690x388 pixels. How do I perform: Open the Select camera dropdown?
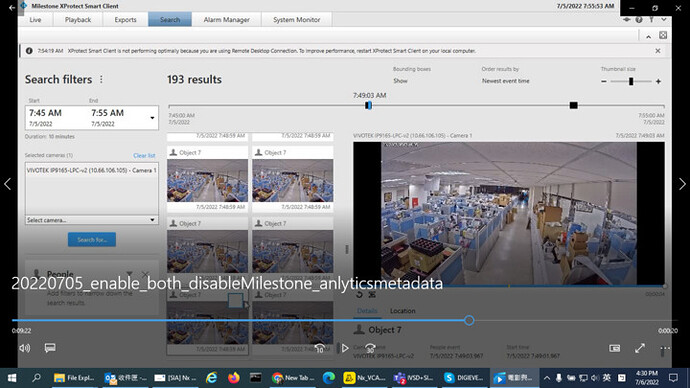(92, 220)
